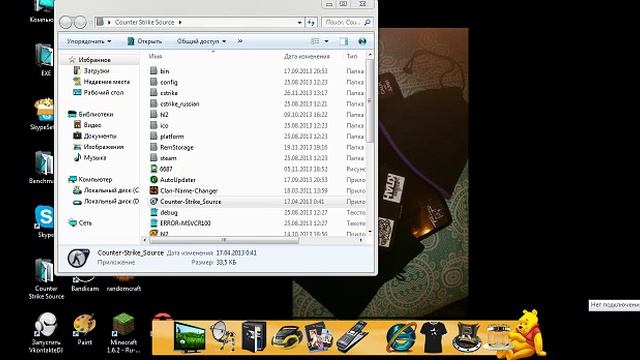
Task: Click the recycle bin jar dock icon
Action: click(x=498, y=337)
